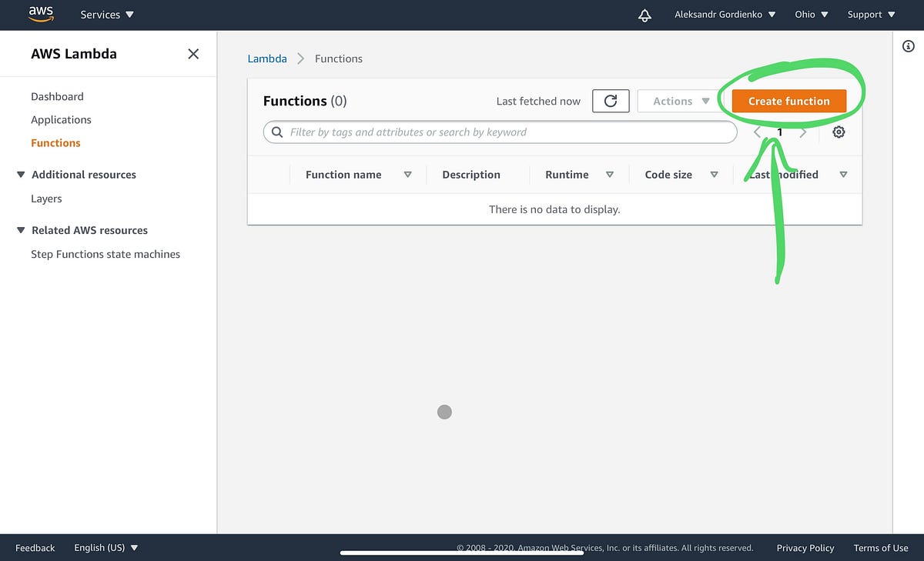924x561 pixels.
Task: Open the notifications bell
Action: point(644,14)
